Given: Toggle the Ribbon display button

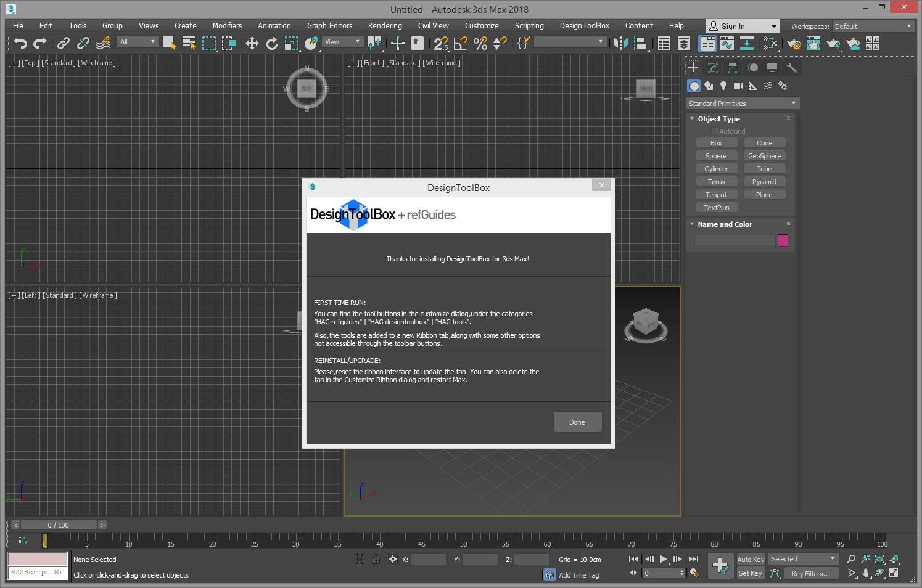Looking at the screenshot, I should pos(707,43).
